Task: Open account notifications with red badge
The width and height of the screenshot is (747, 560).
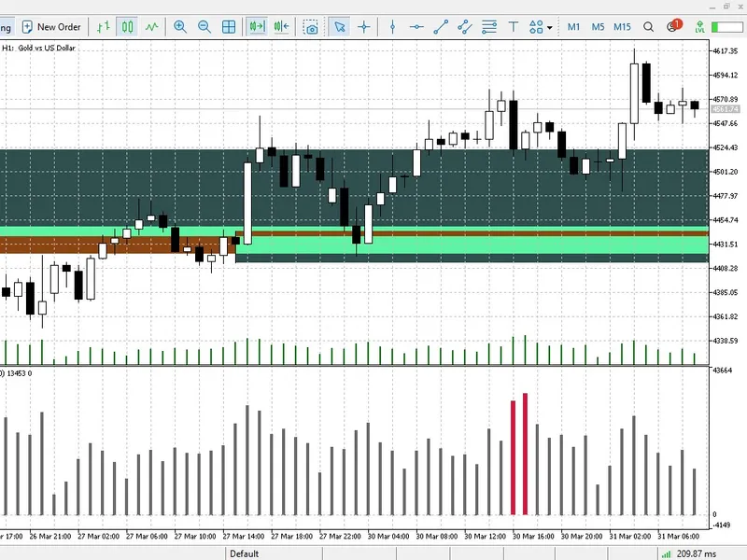Action: [673, 26]
